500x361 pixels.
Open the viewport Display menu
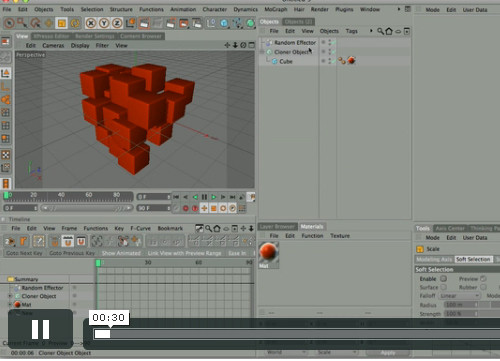tap(80, 45)
